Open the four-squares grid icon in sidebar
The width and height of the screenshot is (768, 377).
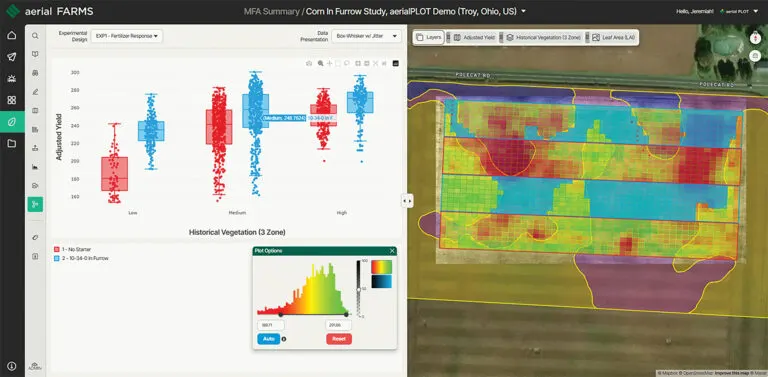(12, 100)
